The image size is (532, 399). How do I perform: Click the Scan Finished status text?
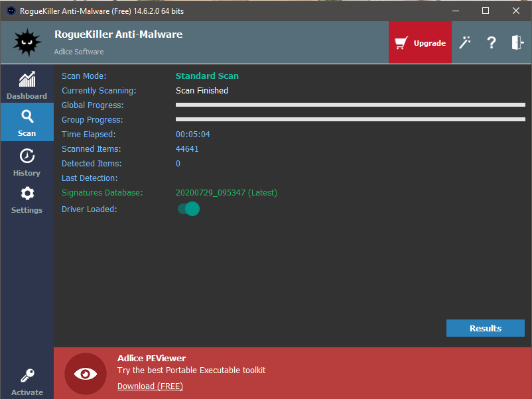pos(202,91)
